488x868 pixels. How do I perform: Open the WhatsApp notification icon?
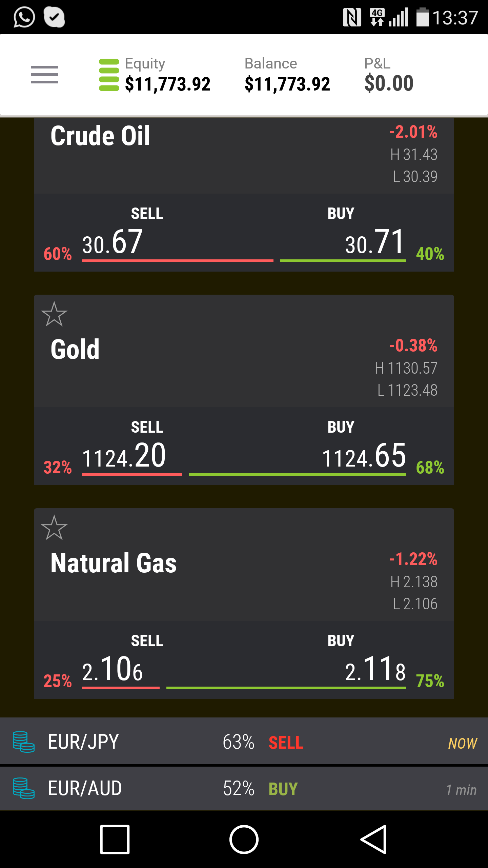[x=24, y=17]
